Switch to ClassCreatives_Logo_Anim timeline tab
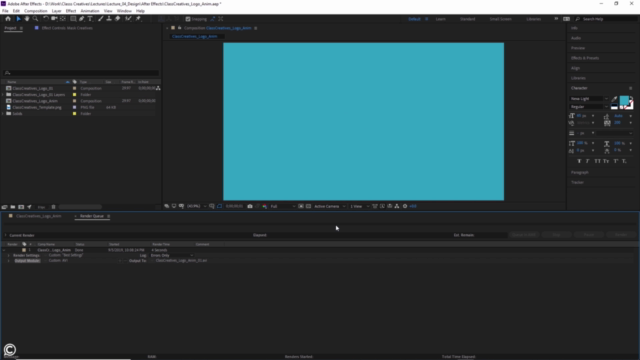This screenshot has height=360, width=640. coord(39,216)
